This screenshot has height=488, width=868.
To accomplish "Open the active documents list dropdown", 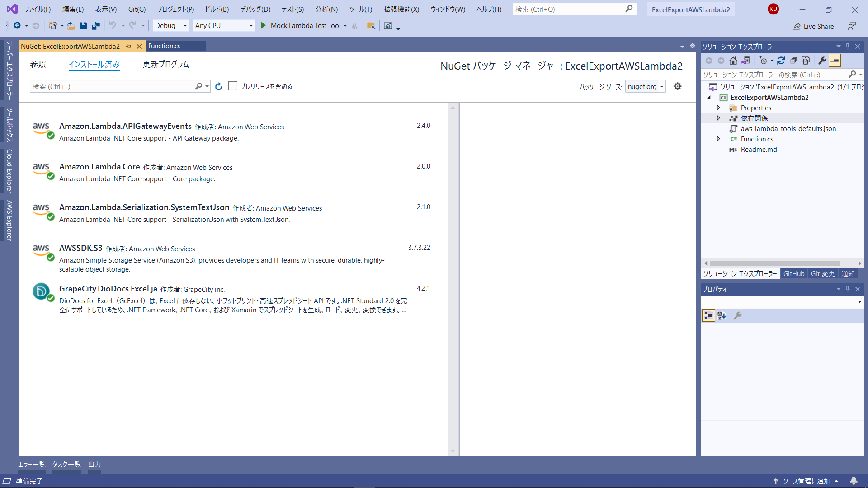I will point(682,47).
